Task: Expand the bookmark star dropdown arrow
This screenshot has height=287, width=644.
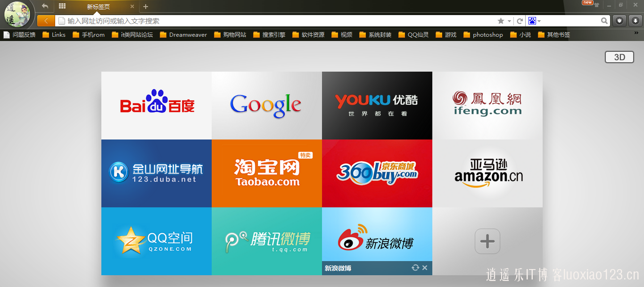Action: pos(509,21)
